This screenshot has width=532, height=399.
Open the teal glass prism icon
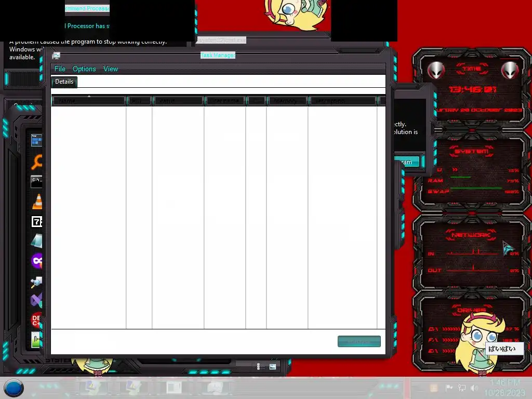37,241
